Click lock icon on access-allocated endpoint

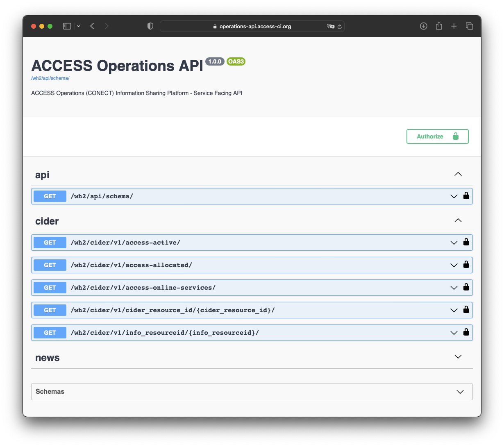[x=466, y=264]
